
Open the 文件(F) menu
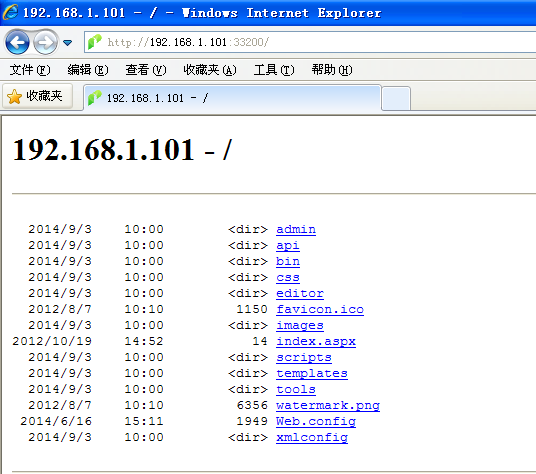(x=30, y=70)
